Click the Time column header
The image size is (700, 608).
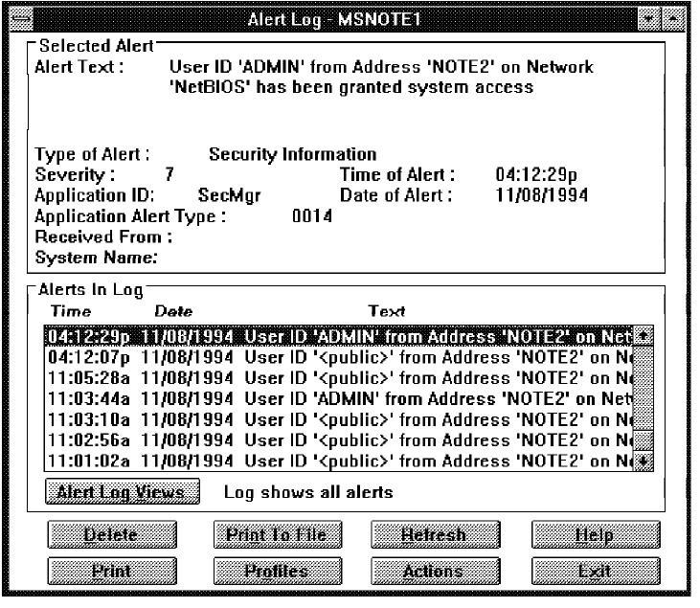click(x=71, y=310)
